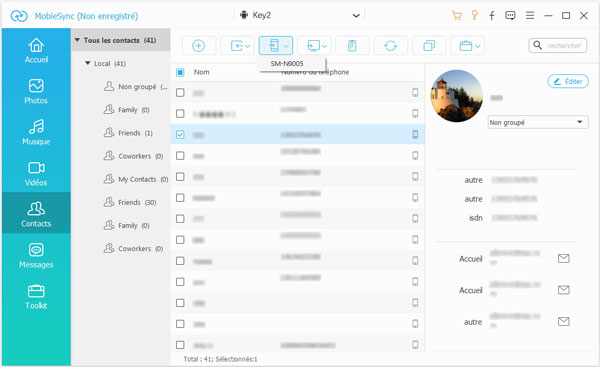Check the seventh contact row checkbox
The width and height of the screenshot is (600, 367).
180,219
